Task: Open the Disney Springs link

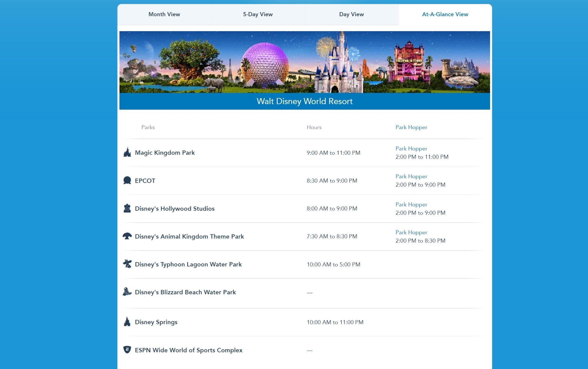Action: (x=156, y=322)
